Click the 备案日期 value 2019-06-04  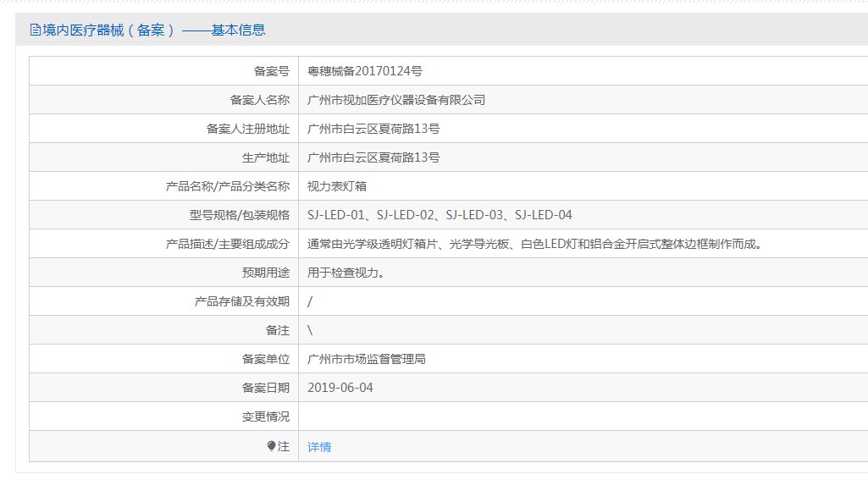click(x=340, y=388)
